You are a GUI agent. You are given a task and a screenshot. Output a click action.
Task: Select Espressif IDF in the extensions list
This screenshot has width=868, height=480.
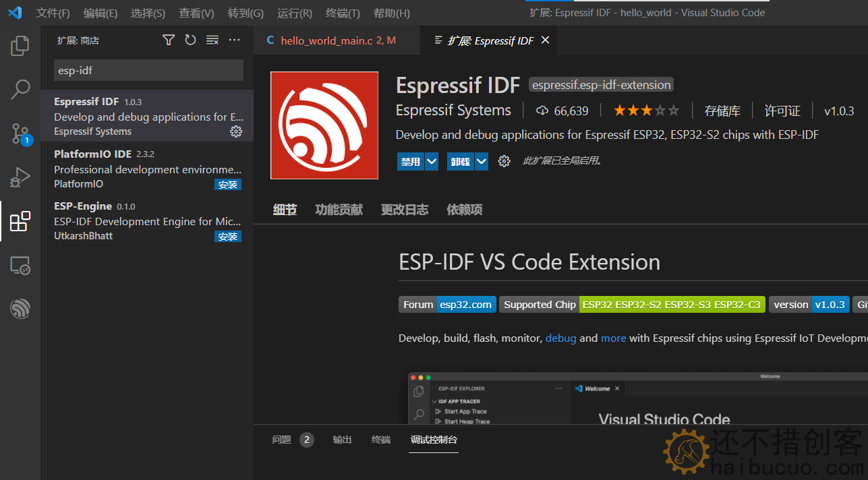coord(147,116)
